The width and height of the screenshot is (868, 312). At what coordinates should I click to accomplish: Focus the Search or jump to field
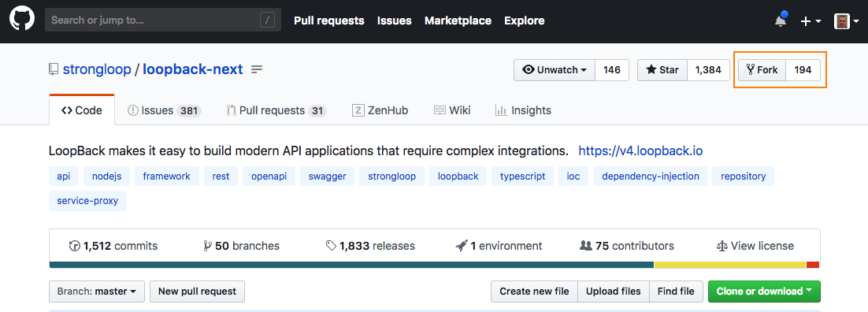163,20
